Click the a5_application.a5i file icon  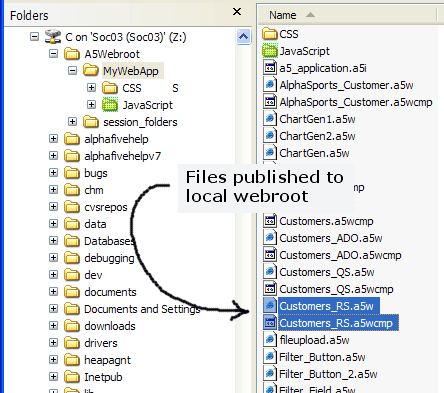[x=270, y=68]
